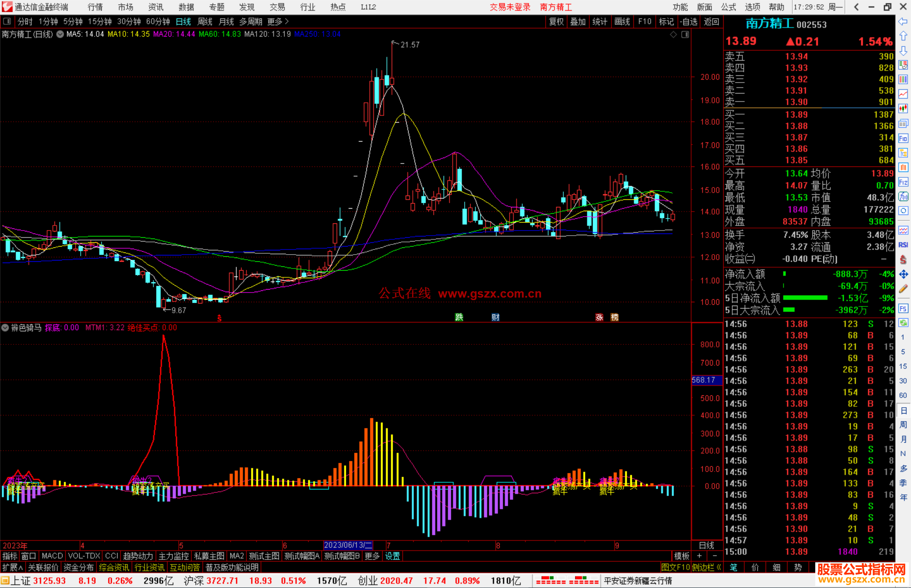This screenshot has width=911, height=588.
Task: Open the formula f(x) sidebar icon
Action: point(903,196)
